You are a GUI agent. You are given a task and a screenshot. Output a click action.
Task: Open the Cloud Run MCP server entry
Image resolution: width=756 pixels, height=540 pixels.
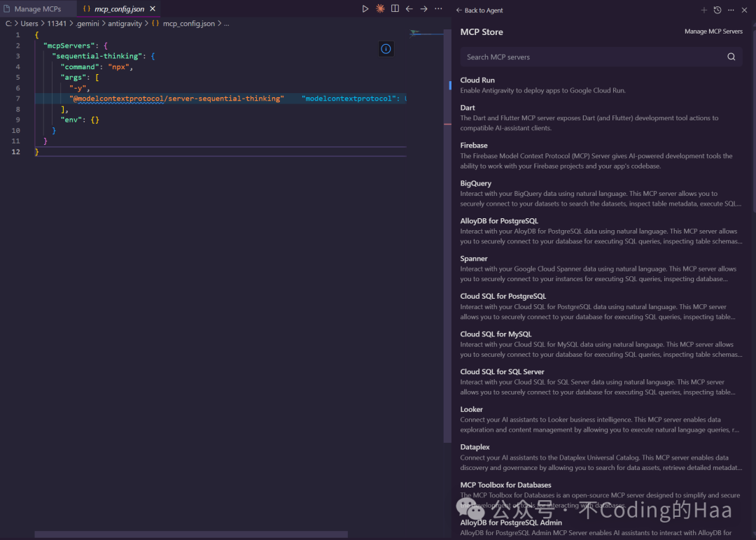click(601, 85)
